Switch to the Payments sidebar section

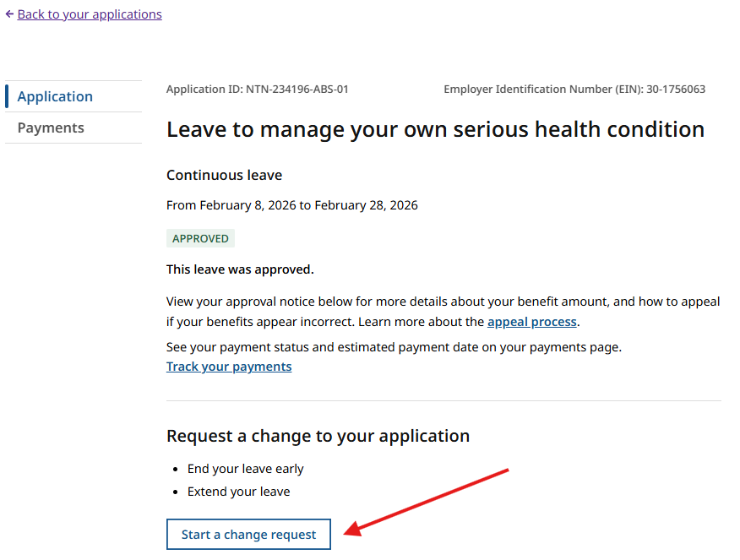(51, 127)
